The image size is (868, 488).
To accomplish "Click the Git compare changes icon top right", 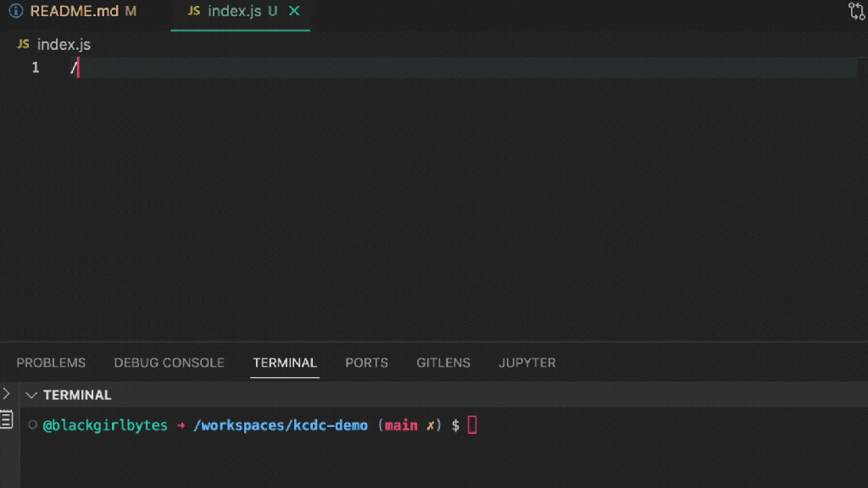I will [x=858, y=12].
